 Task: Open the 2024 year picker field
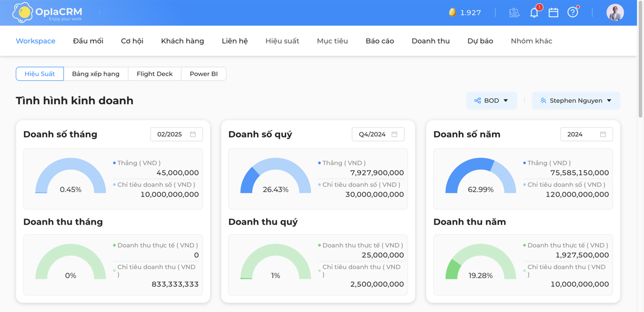(x=587, y=134)
